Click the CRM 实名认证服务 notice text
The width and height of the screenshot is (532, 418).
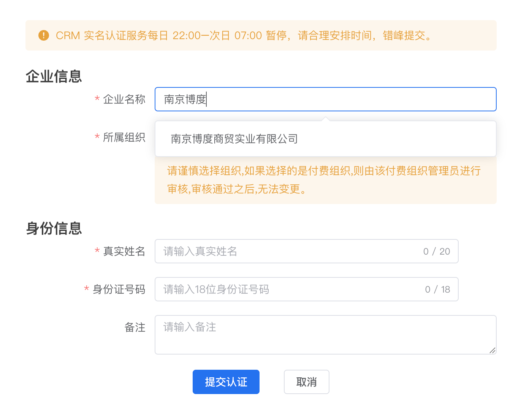click(x=244, y=35)
